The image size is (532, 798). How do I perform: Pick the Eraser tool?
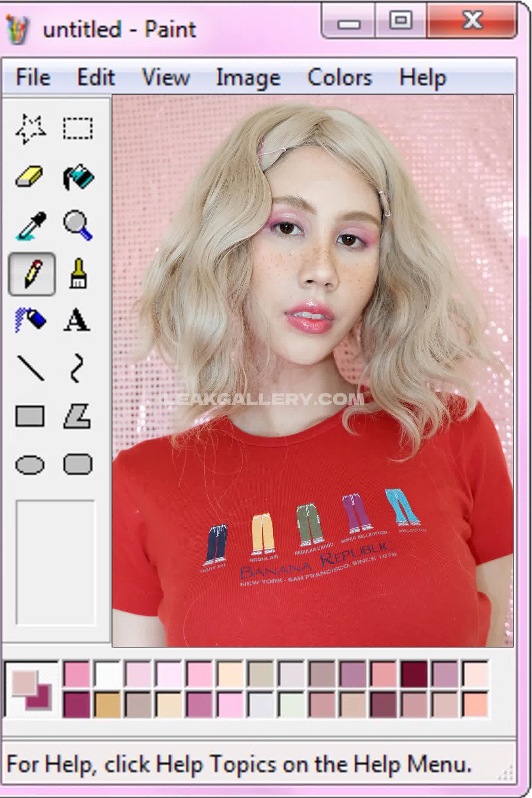tap(30, 177)
